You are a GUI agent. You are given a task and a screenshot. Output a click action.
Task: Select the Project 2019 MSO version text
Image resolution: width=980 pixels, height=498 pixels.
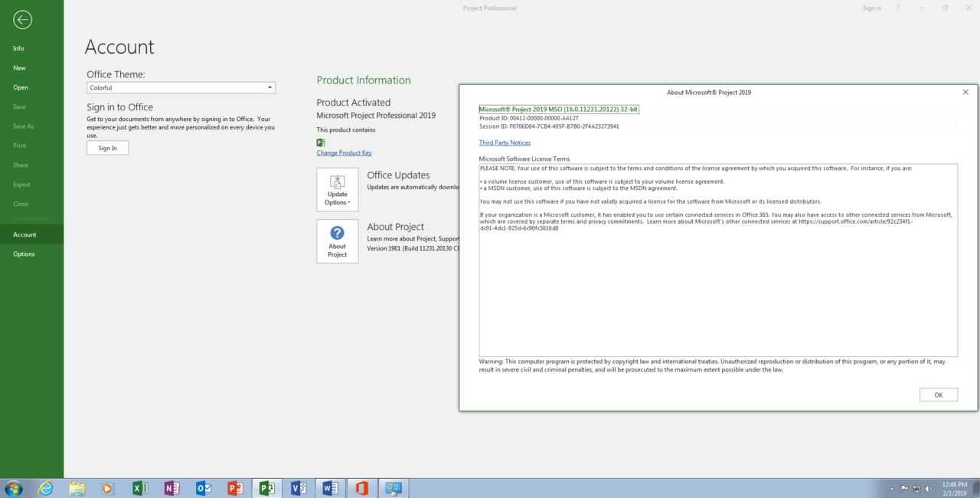click(x=559, y=110)
